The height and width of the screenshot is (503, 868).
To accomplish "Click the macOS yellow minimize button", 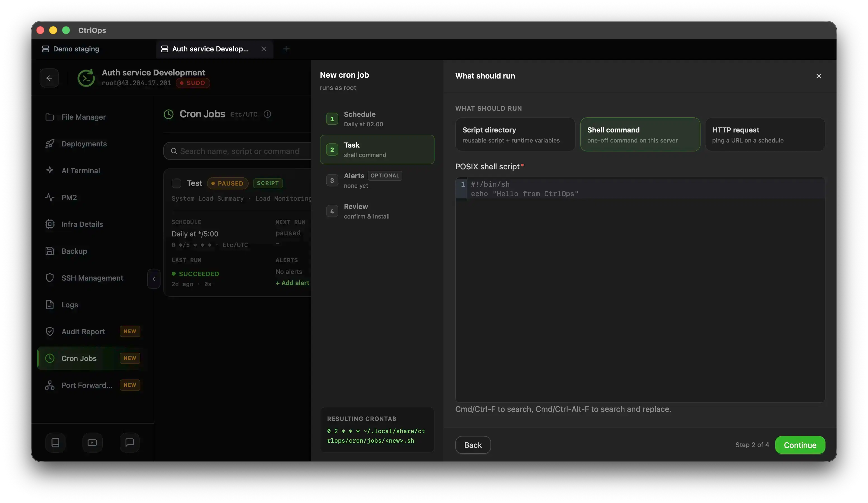I will tap(53, 30).
